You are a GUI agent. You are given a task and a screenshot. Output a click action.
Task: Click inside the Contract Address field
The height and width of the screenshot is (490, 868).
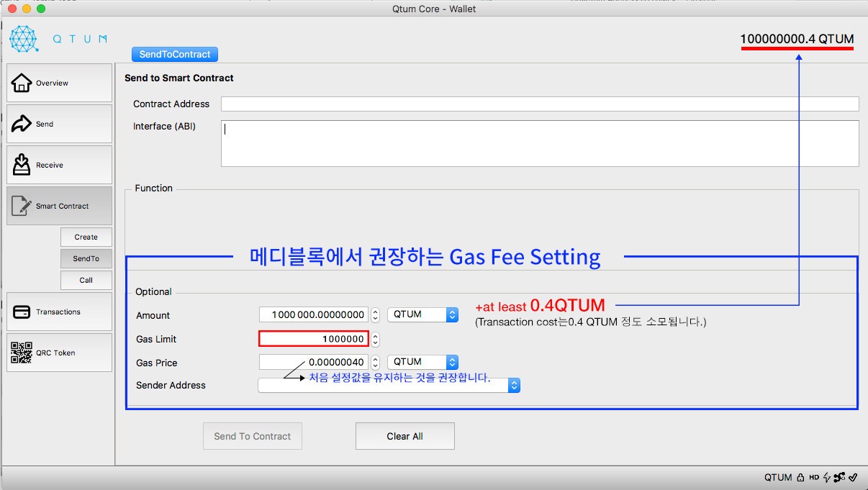540,103
